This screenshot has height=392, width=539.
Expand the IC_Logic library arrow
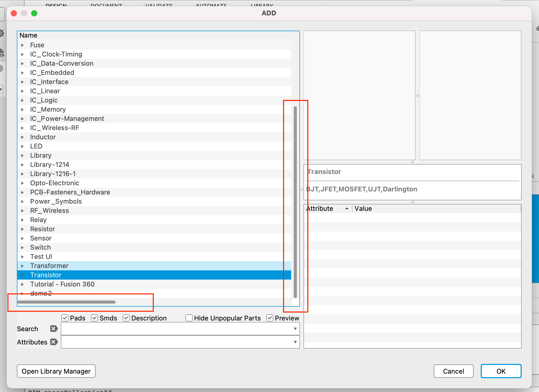tap(22, 100)
